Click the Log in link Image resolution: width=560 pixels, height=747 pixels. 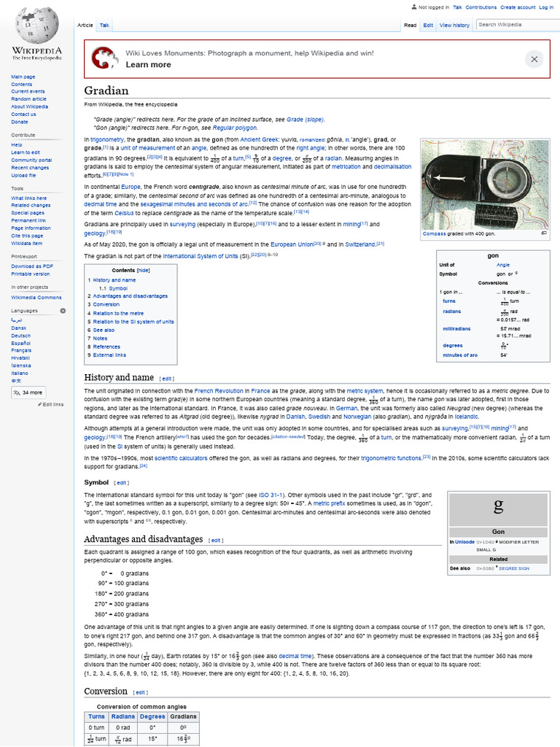545,7
